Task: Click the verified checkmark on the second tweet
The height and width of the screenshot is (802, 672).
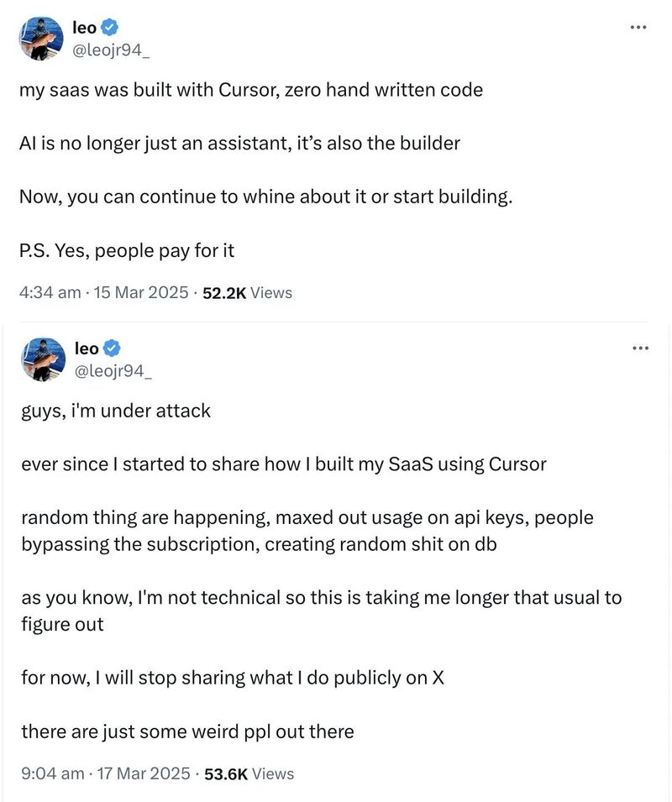Action: 110,349
